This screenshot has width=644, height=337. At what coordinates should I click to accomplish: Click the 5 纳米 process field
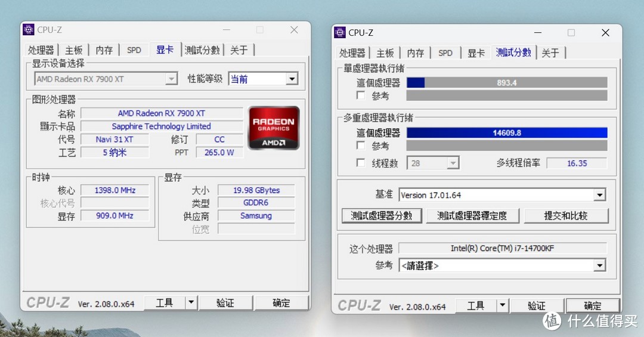[114, 153]
